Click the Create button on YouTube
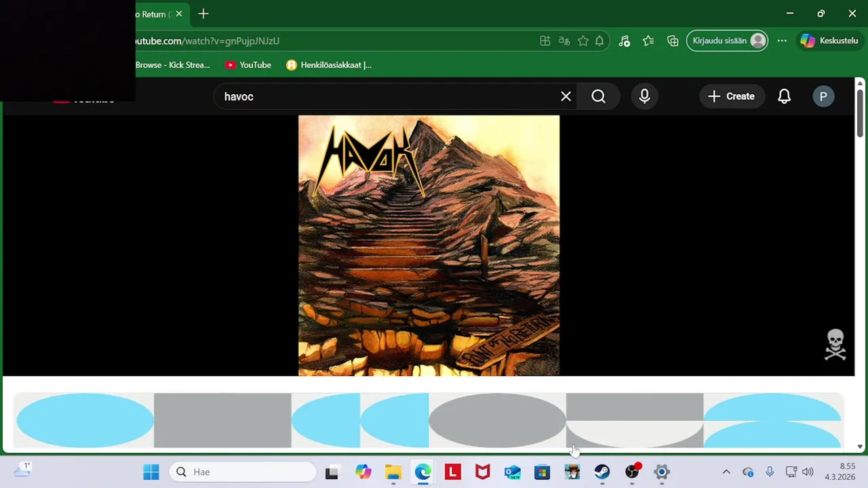The image size is (868, 488). (731, 96)
